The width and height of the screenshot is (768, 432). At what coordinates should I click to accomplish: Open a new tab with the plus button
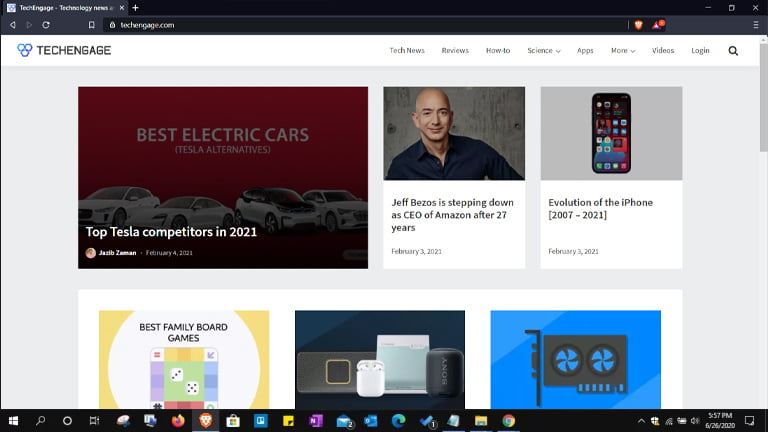[x=136, y=8]
